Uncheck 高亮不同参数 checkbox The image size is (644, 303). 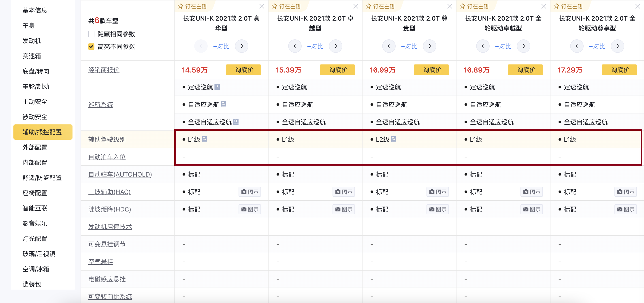91,47
